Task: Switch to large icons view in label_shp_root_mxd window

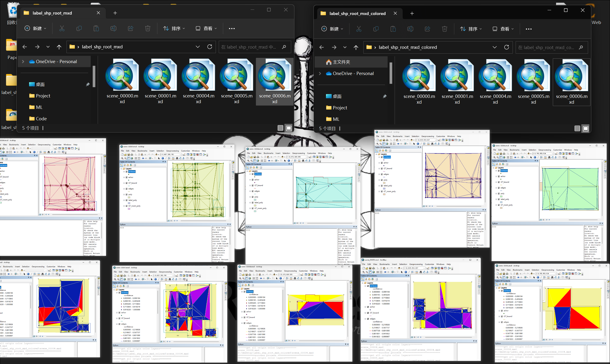Action: click(289, 128)
